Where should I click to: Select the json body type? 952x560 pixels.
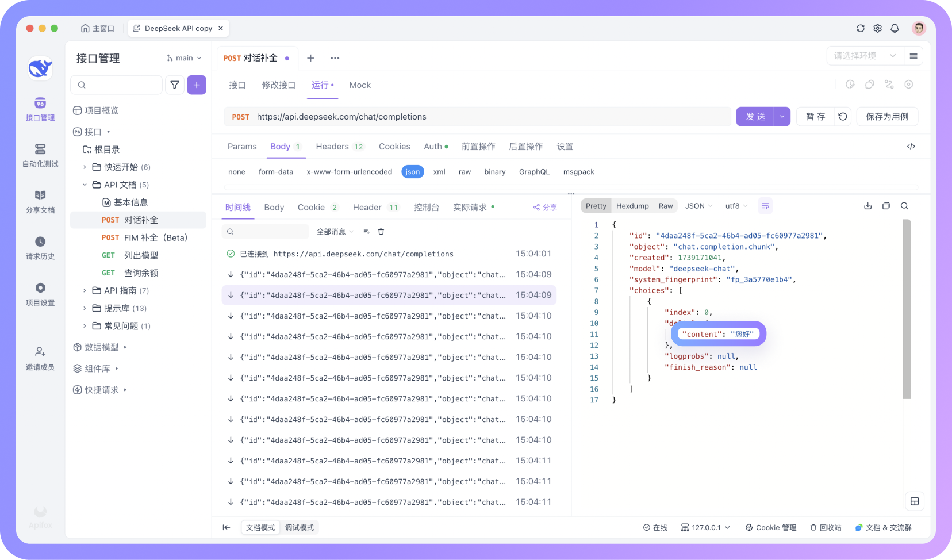tap(413, 172)
